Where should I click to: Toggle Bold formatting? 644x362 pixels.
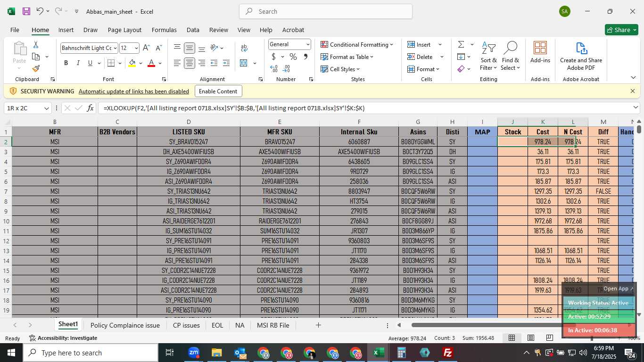[x=66, y=63]
